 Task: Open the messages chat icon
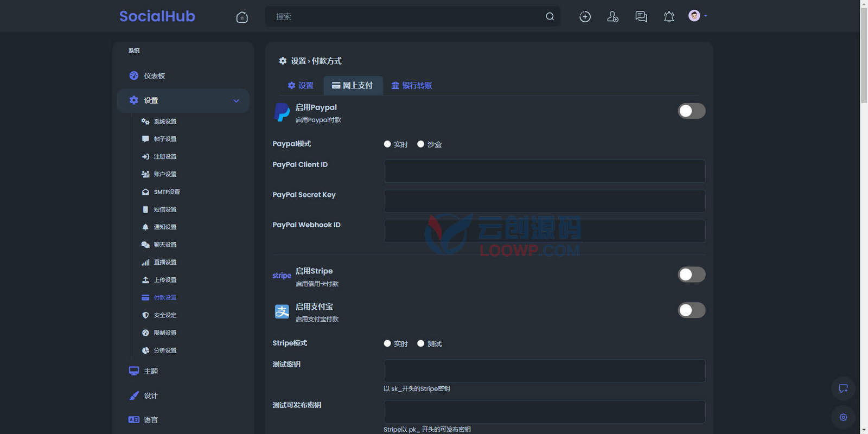point(641,17)
